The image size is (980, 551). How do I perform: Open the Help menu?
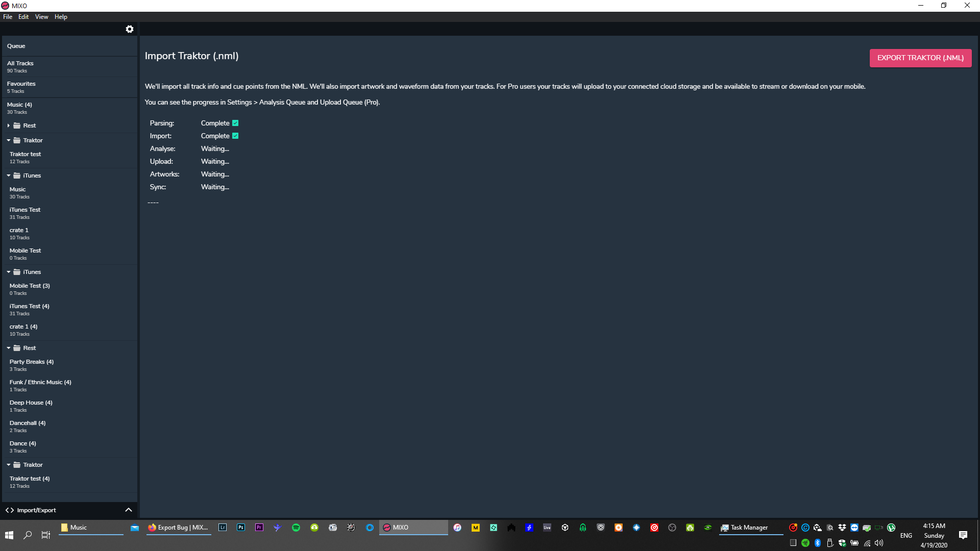coord(61,17)
